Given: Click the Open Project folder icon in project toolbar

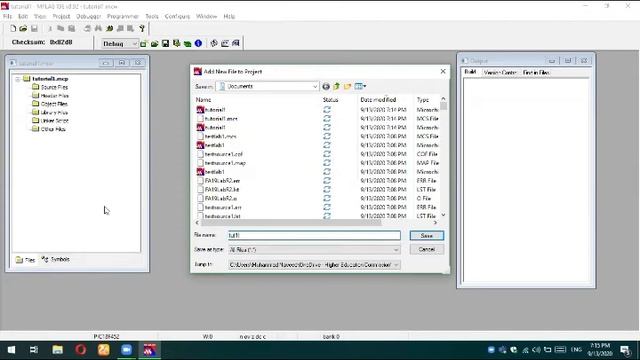Looking at the screenshot, I should [154, 43].
